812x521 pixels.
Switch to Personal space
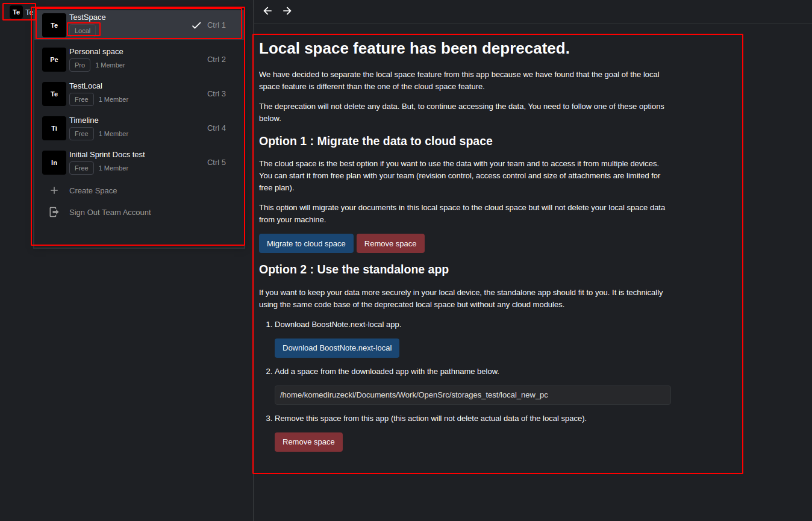coord(139,60)
